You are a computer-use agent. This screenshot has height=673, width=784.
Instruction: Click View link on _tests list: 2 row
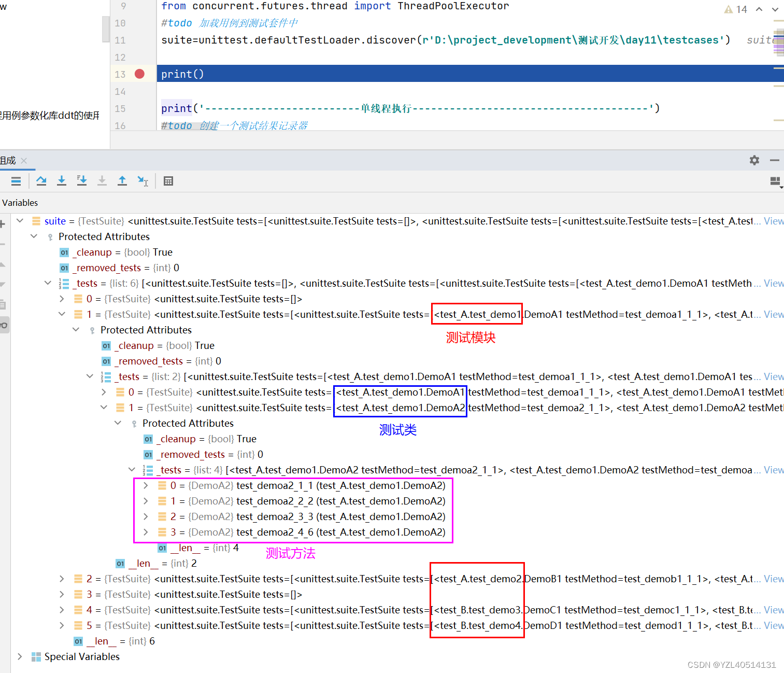click(774, 376)
